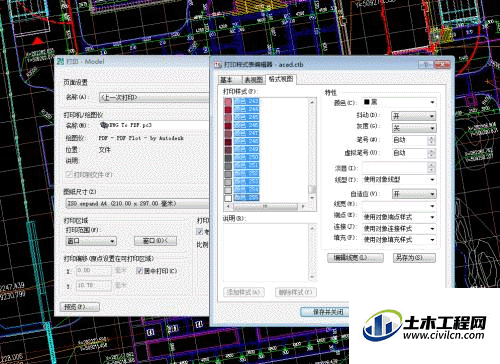500x364 pixels.
Task: Click the Plot dialog title bar icon
Action: [60, 61]
